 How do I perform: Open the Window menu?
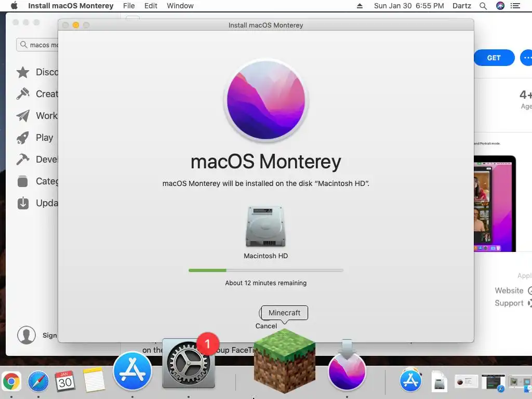[x=180, y=6]
